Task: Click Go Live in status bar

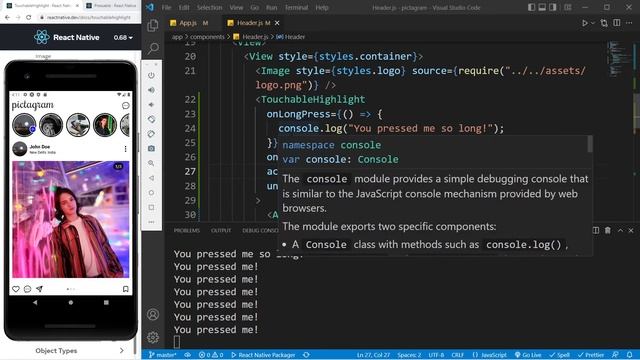Action: [x=528, y=355]
